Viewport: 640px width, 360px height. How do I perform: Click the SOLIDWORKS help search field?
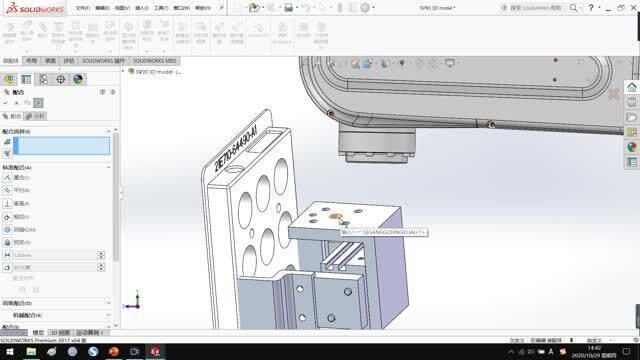tap(536, 8)
